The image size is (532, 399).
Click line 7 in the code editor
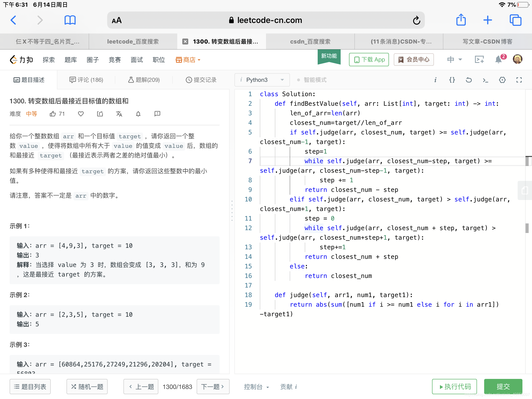[392, 161]
